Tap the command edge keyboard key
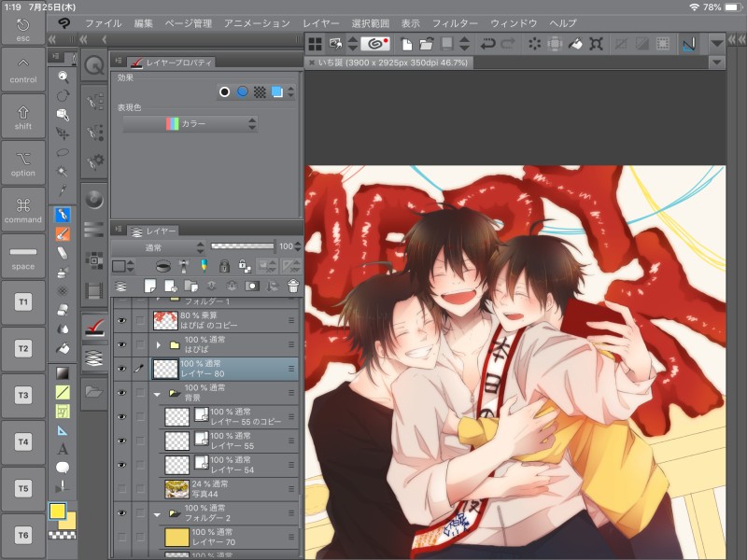747x560 pixels. (22, 209)
